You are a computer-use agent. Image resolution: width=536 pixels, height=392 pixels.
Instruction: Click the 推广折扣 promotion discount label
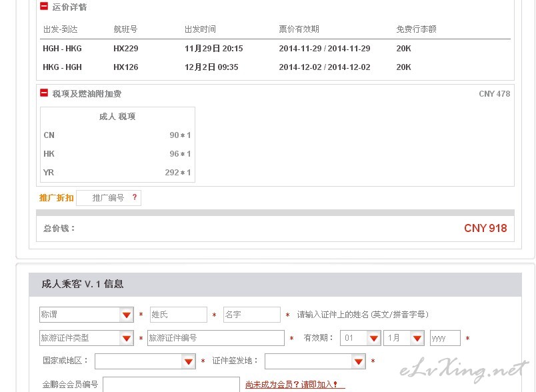(56, 198)
